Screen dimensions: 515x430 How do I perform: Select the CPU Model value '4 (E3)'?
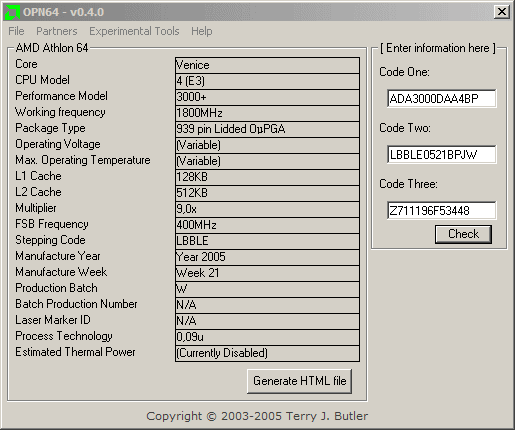click(267, 81)
